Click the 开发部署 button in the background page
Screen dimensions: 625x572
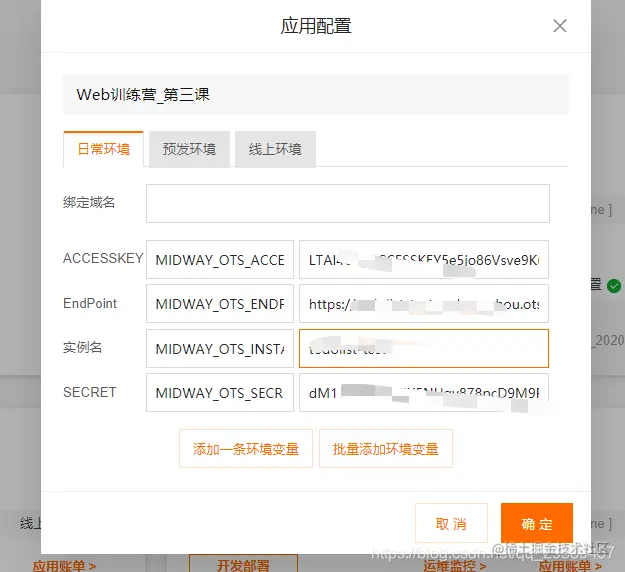[243, 564]
